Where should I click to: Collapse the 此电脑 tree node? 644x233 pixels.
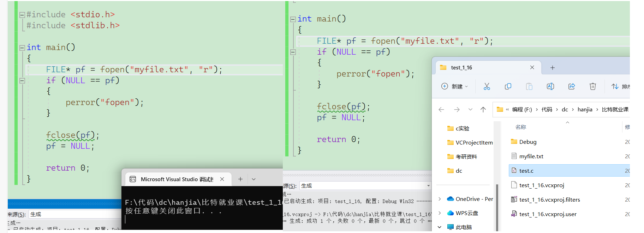(x=440, y=227)
